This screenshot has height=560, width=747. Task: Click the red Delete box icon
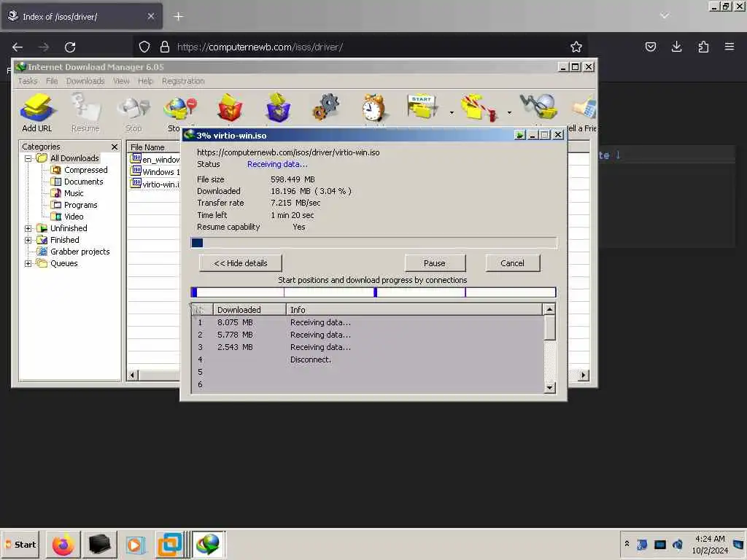pyautogui.click(x=230, y=108)
